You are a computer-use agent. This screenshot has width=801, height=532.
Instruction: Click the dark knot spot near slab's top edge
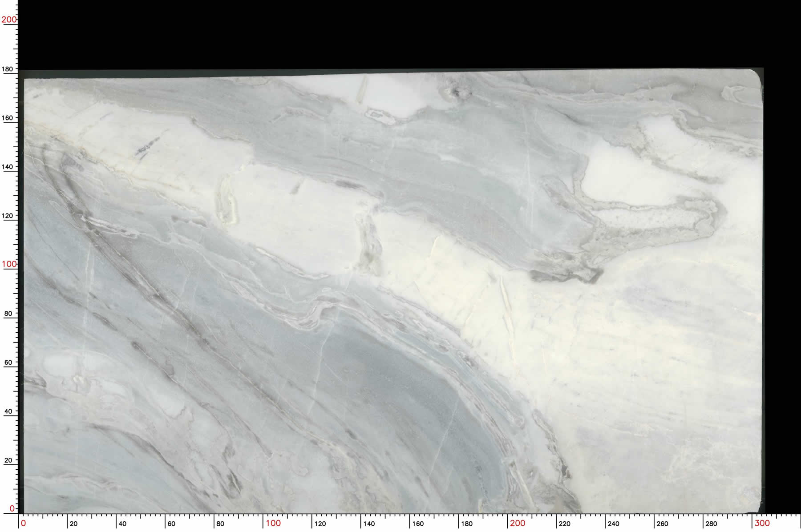click(455, 92)
